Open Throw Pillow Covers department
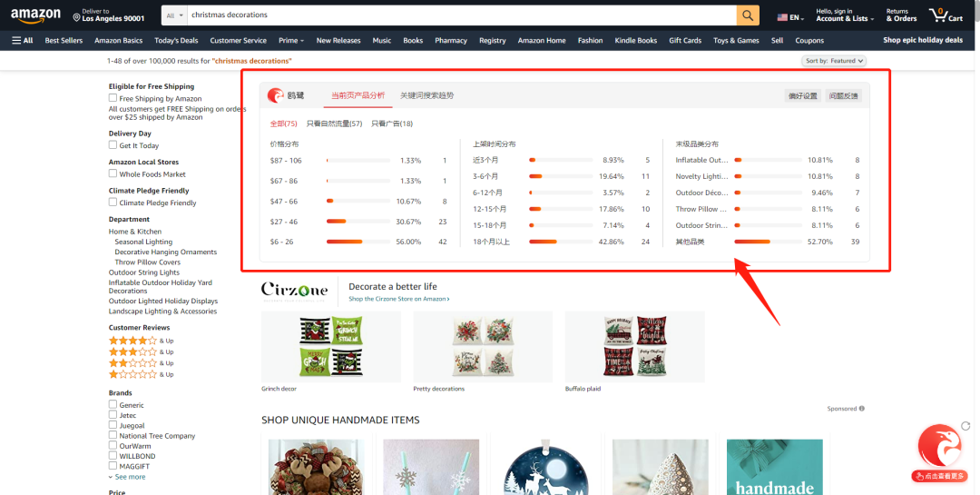Screen dimensions: 980x495 click(148, 262)
